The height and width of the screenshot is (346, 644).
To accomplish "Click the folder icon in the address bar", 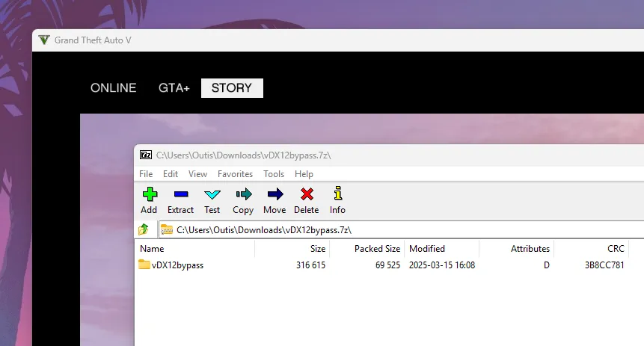I will (166, 229).
